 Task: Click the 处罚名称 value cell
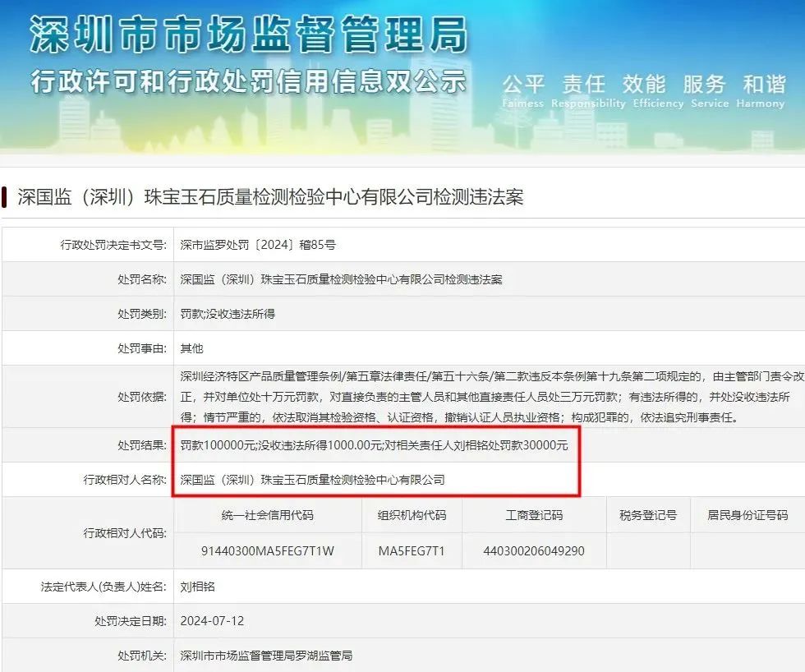click(341, 279)
